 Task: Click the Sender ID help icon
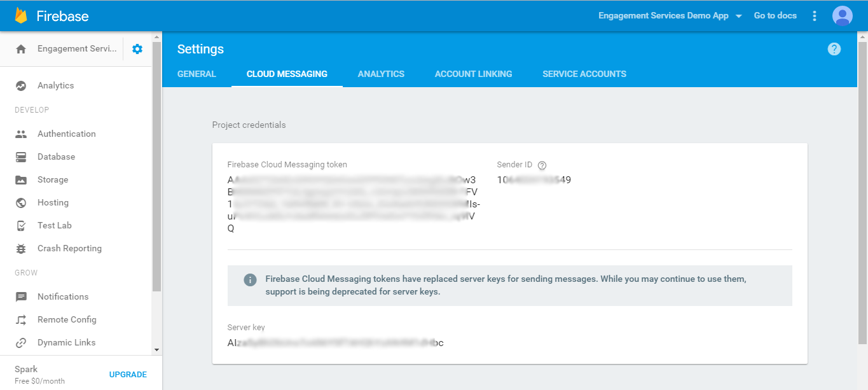coord(542,165)
